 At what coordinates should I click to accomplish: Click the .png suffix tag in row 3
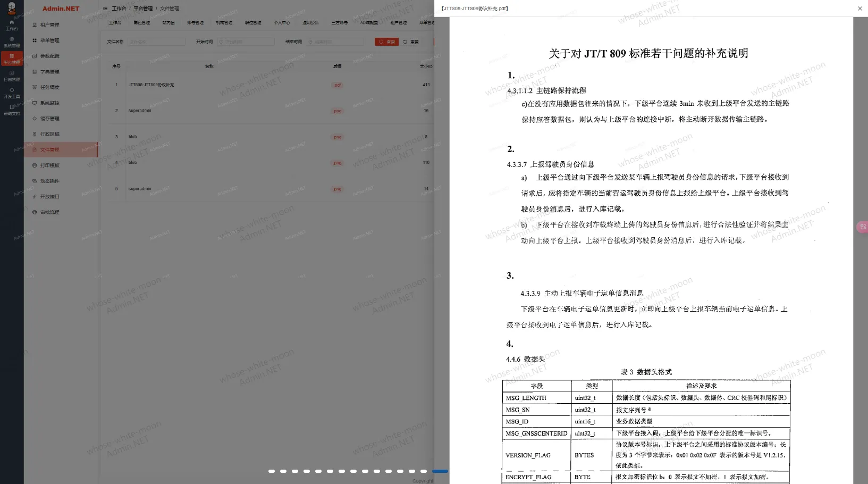[338, 137]
